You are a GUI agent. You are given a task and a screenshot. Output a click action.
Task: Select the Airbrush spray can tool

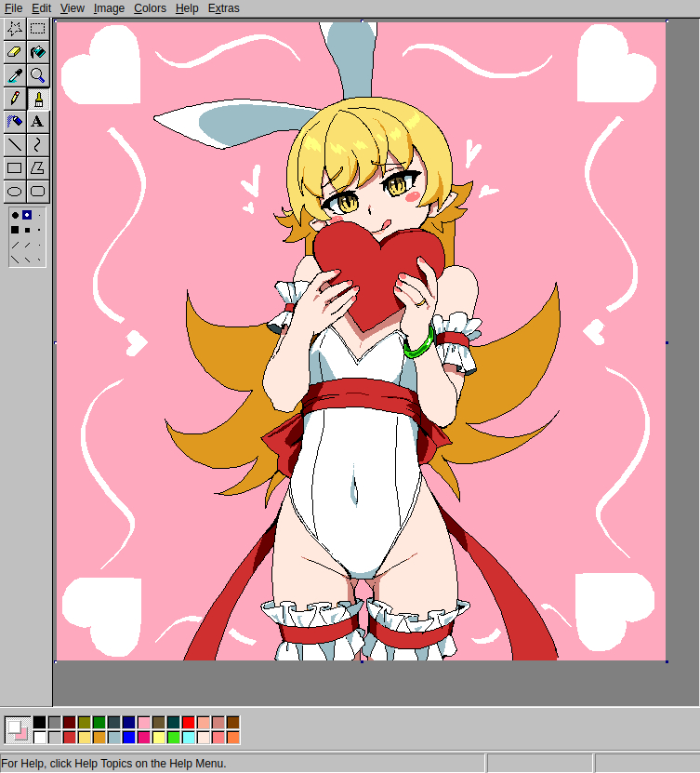[x=15, y=121]
